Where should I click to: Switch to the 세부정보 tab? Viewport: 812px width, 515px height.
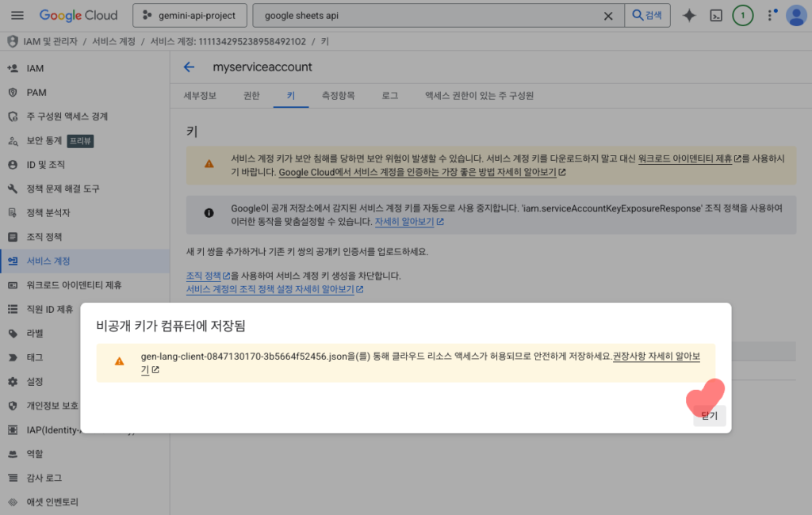[200, 95]
